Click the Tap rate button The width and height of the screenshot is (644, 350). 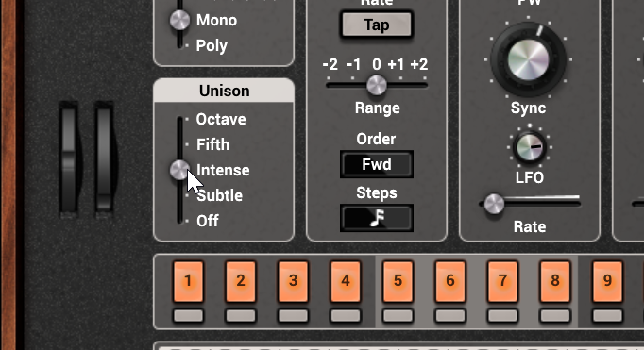(x=377, y=25)
